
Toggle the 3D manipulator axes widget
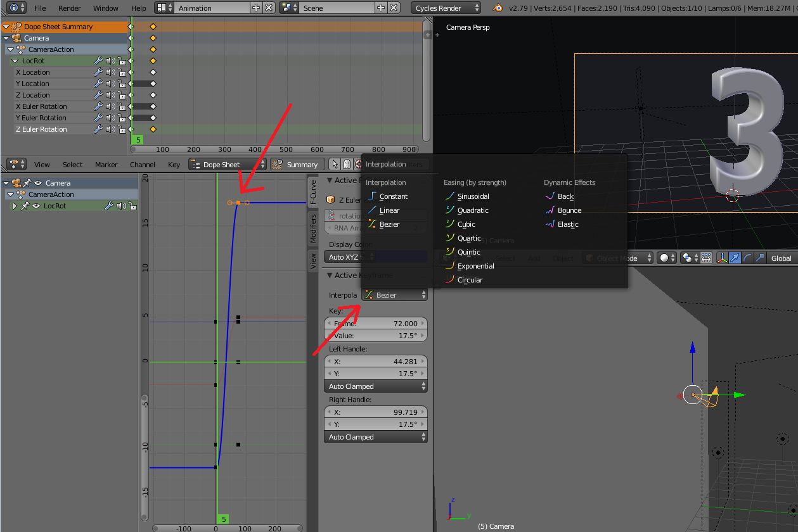(x=723, y=258)
